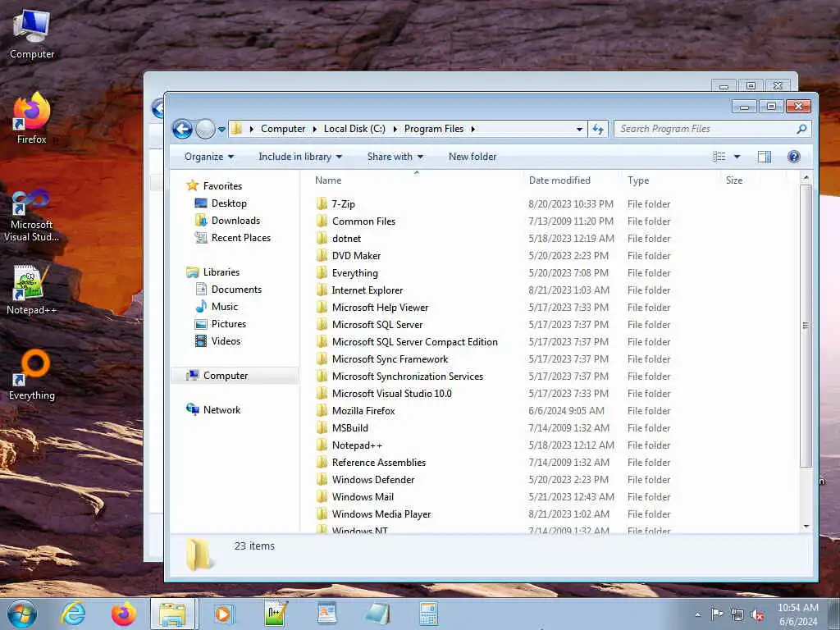
Task: Expand arrow after Computer in address bar
Action: coord(315,129)
